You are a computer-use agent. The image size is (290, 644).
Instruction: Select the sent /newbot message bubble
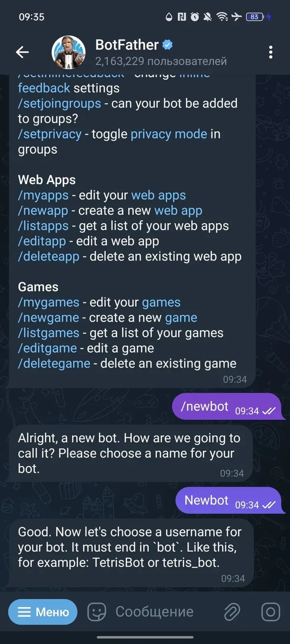coord(227,406)
